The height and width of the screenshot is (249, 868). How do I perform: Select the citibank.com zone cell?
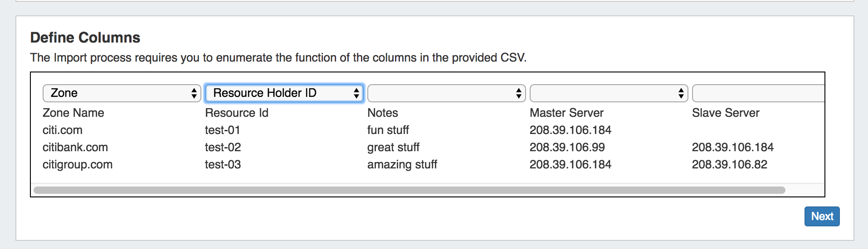[x=75, y=148]
